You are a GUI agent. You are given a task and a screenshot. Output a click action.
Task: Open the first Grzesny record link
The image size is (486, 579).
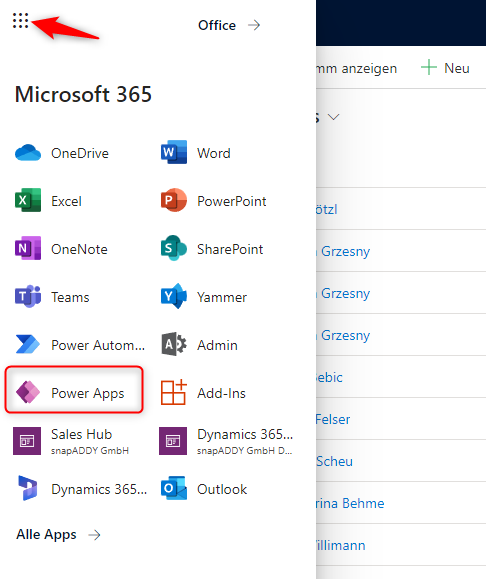pos(345,252)
